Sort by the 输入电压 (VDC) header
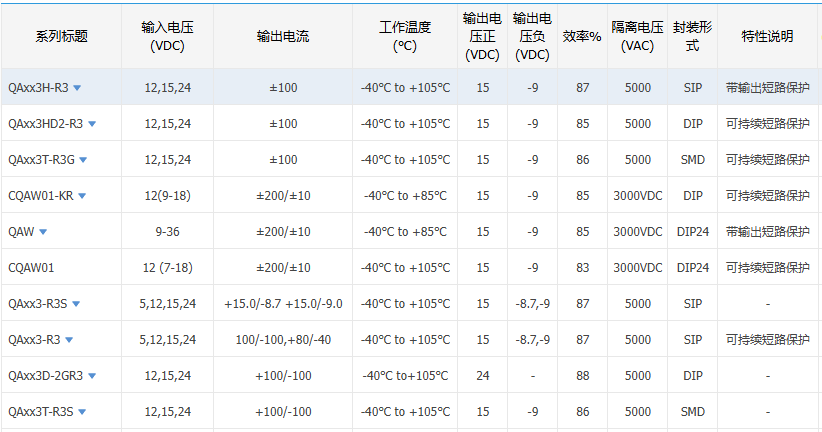Image resolution: width=822 pixels, height=432 pixels. click(x=167, y=37)
